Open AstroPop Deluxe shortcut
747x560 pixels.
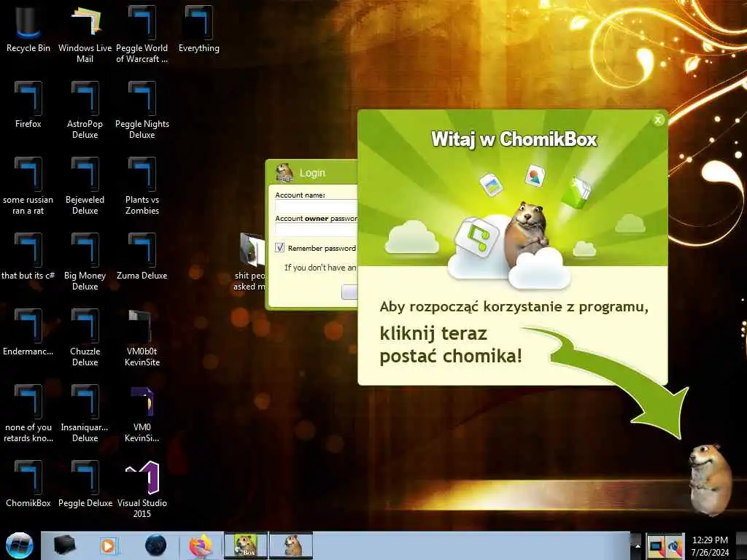pyautogui.click(x=85, y=111)
